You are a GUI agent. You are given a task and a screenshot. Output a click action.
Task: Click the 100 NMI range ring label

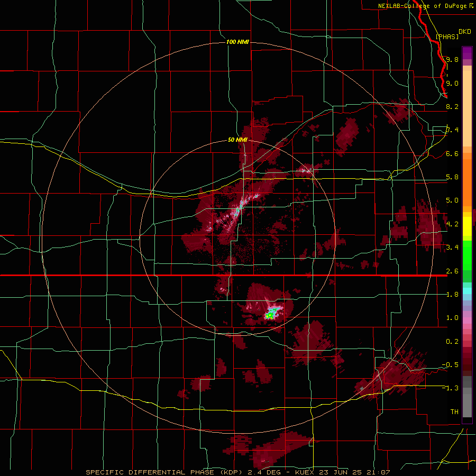click(237, 42)
